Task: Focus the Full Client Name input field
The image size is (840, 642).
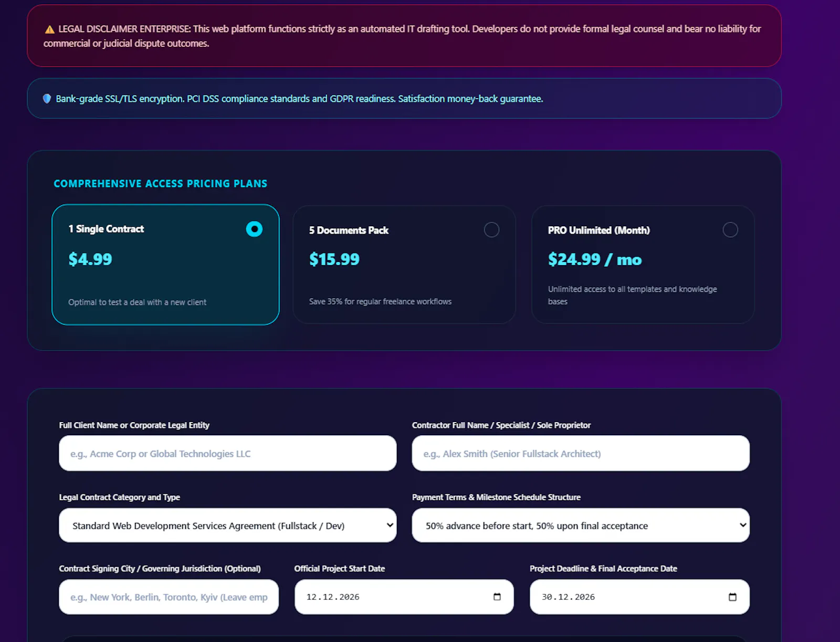Action: [228, 454]
